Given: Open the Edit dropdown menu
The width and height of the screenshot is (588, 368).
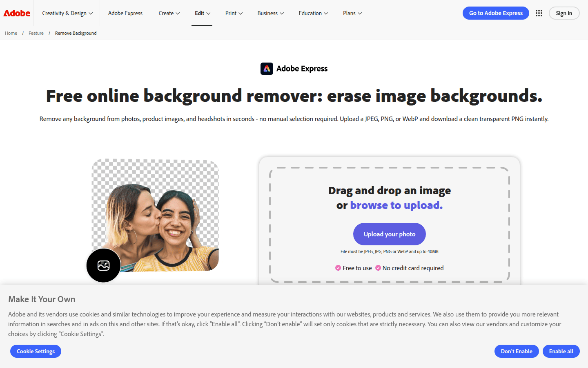Looking at the screenshot, I should (203, 13).
